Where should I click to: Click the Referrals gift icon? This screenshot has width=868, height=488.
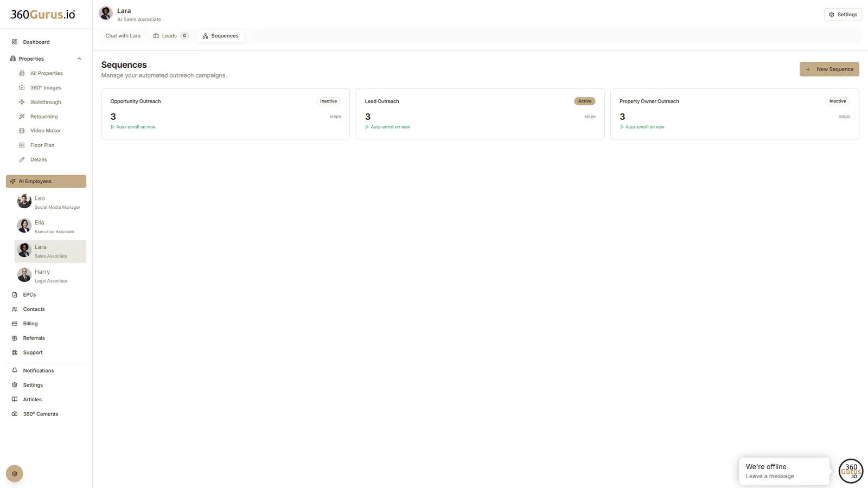pos(15,338)
